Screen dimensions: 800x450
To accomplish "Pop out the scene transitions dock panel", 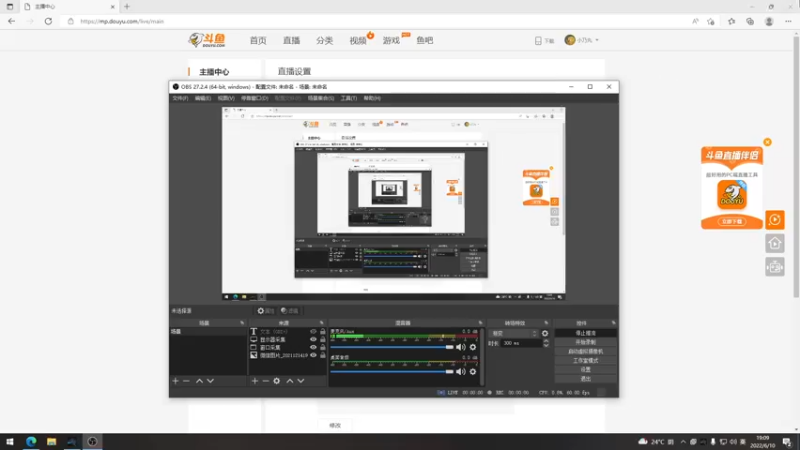I will pos(546,323).
